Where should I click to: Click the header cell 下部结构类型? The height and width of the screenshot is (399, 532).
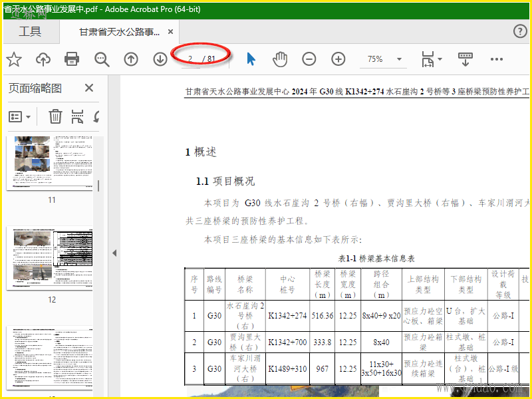click(x=466, y=285)
